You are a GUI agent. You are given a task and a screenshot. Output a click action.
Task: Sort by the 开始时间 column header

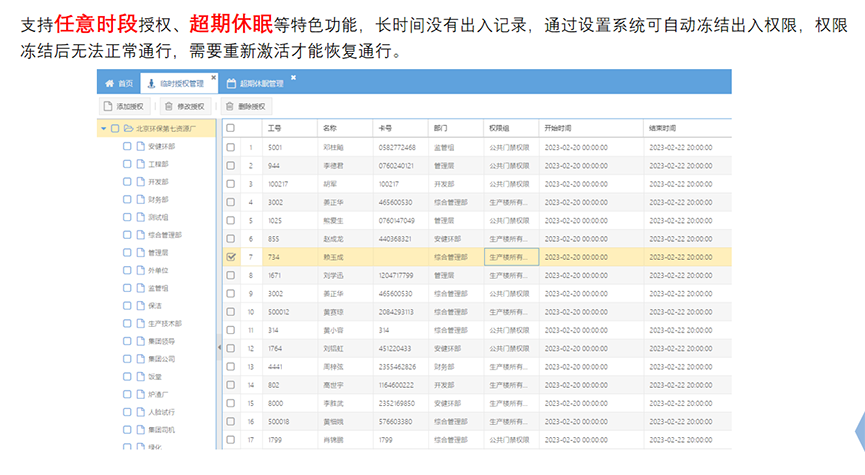coord(558,128)
